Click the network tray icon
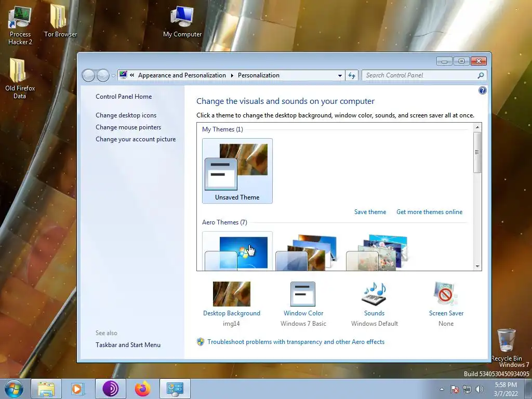The height and width of the screenshot is (399, 532). (467, 389)
